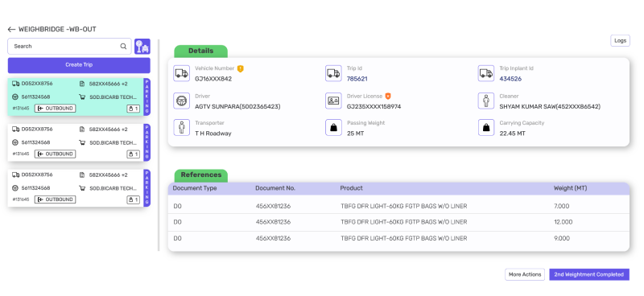Click the lock count badge in the highlighted green card
Viewport: 644px width, 296px height.
click(133, 109)
